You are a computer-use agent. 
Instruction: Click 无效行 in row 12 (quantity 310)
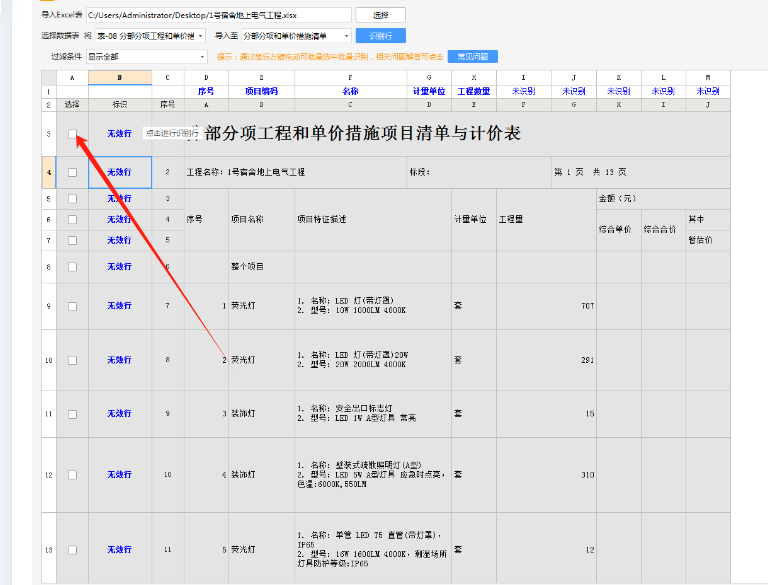tap(120, 475)
